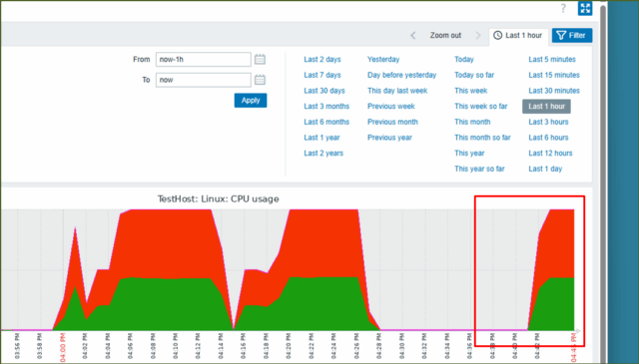Select Previous month range

pos(392,122)
